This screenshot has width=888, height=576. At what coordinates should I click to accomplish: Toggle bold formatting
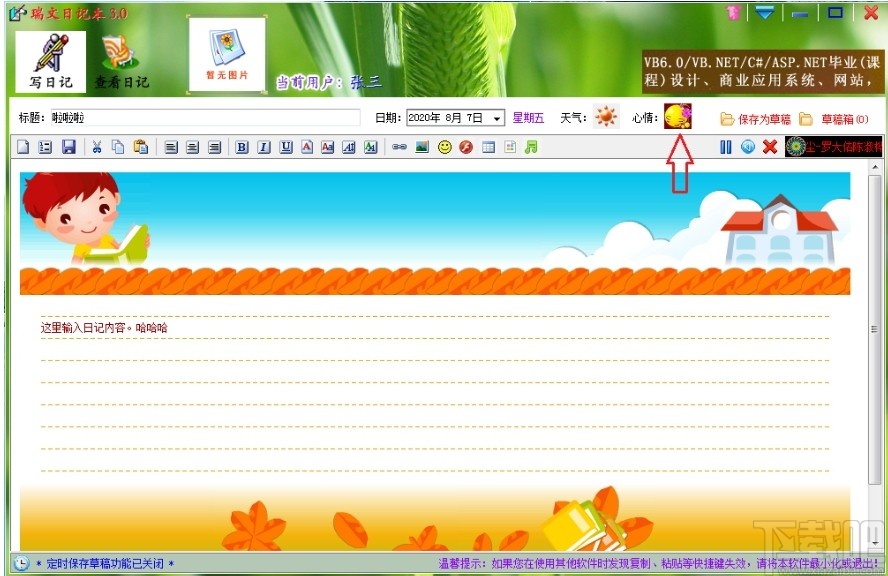click(242, 147)
